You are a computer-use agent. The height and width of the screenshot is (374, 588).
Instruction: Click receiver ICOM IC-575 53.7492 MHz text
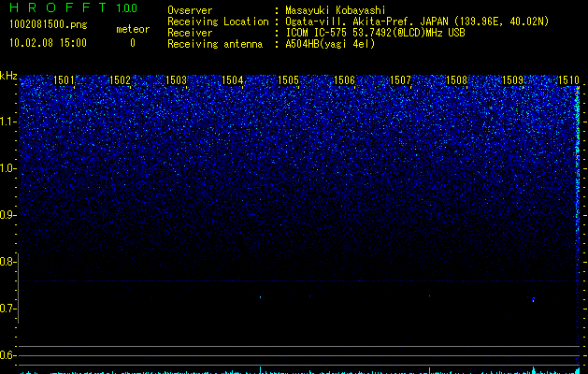tap(375, 33)
